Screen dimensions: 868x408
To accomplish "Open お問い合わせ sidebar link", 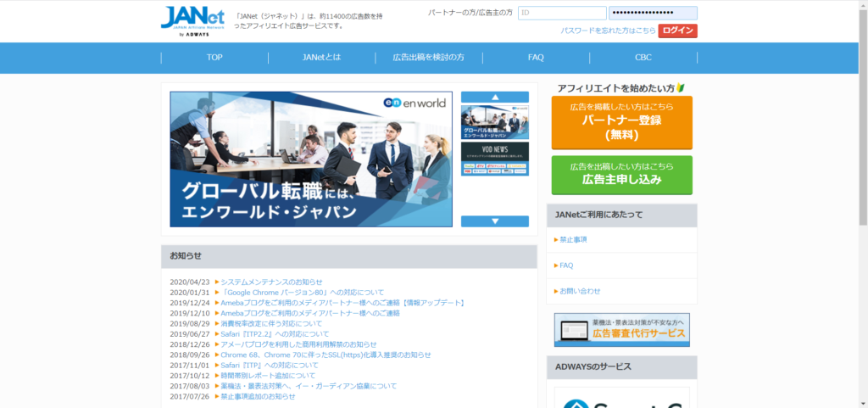I will (x=580, y=291).
